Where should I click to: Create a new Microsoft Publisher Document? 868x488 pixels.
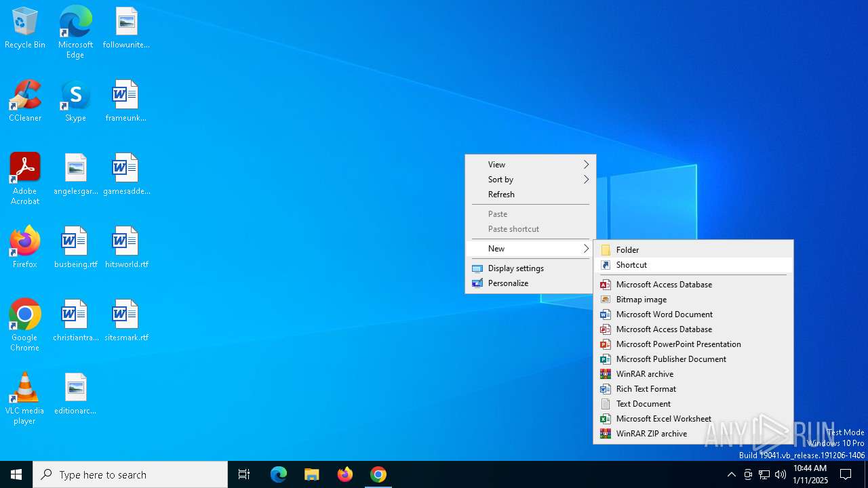[693, 359]
